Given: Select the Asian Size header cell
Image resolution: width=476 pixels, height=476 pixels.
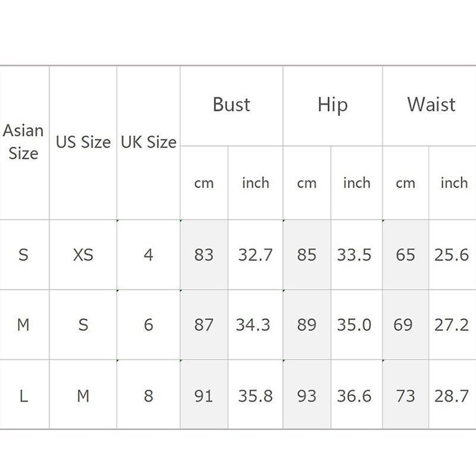Looking at the screenshot, I should (x=24, y=142).
